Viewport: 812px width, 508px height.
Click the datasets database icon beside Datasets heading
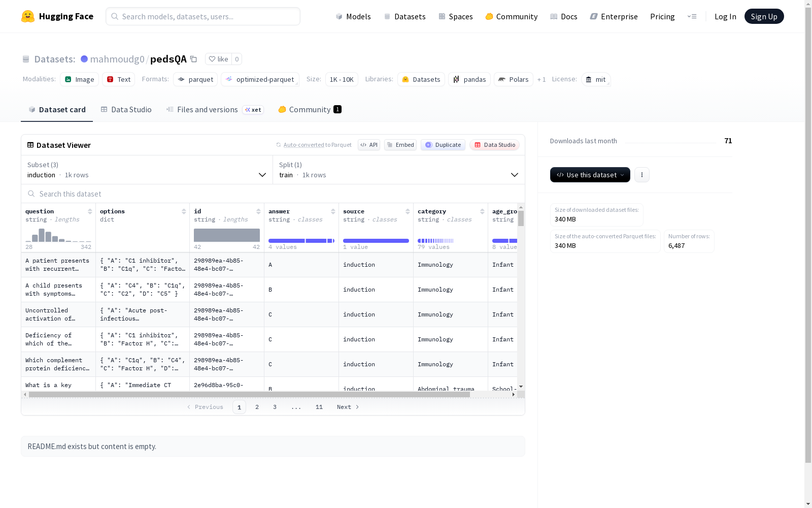26,59
